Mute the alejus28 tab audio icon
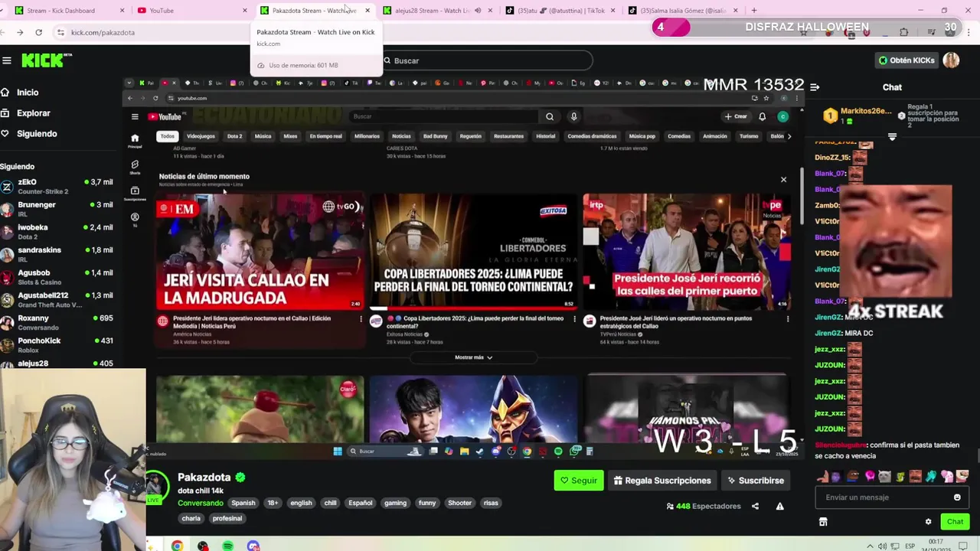Screen dimensions: 980x551 (478, 11)
